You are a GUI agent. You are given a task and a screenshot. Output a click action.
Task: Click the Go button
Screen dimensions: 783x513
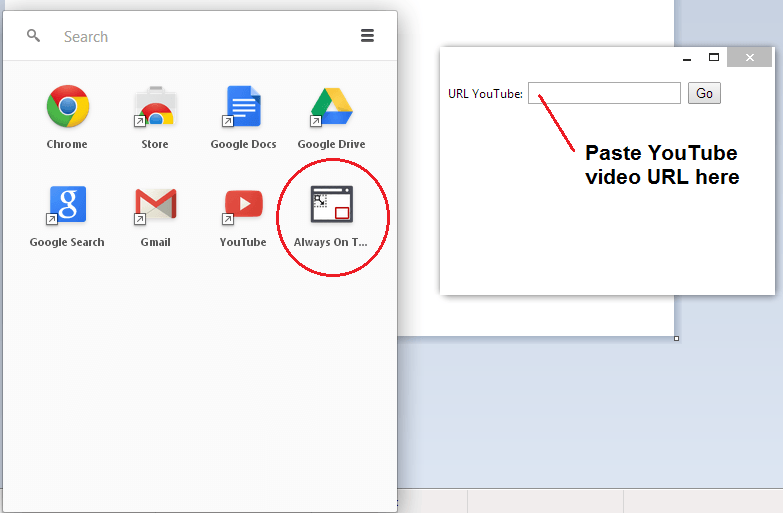704,93
